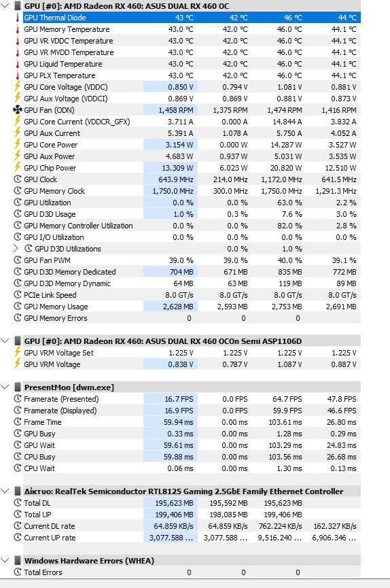Click the GPU Clock sensor clock icon
390x588 pixels.
coord(17,179)
